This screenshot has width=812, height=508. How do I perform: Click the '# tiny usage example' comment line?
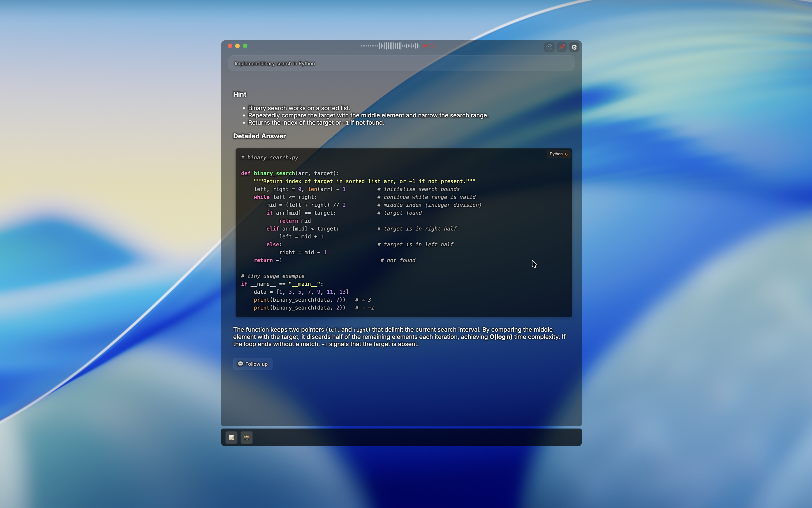click(x=273, y=276)
